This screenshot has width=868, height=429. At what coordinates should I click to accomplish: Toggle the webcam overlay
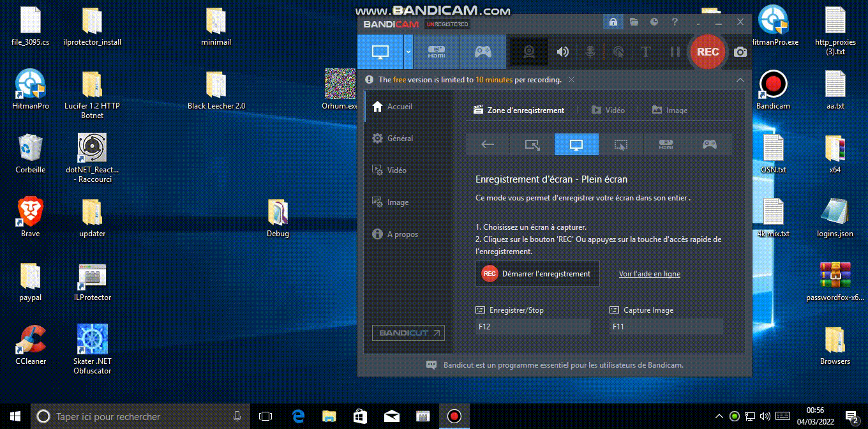pyautogui.click(x=529, y=52)
